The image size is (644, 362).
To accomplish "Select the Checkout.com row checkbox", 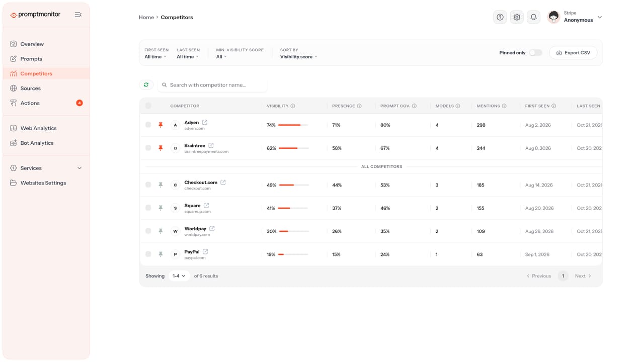I will tap(148, 185).
